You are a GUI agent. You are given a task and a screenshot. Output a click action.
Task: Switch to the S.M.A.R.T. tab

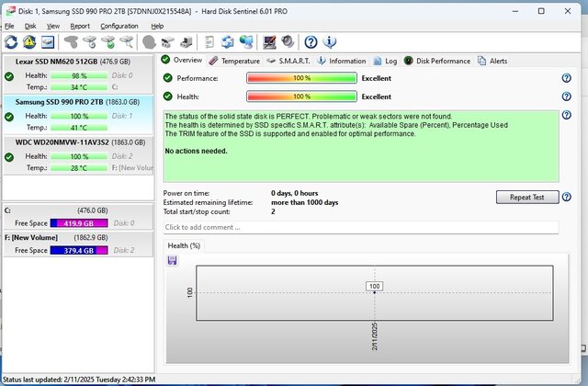point(284,61)
